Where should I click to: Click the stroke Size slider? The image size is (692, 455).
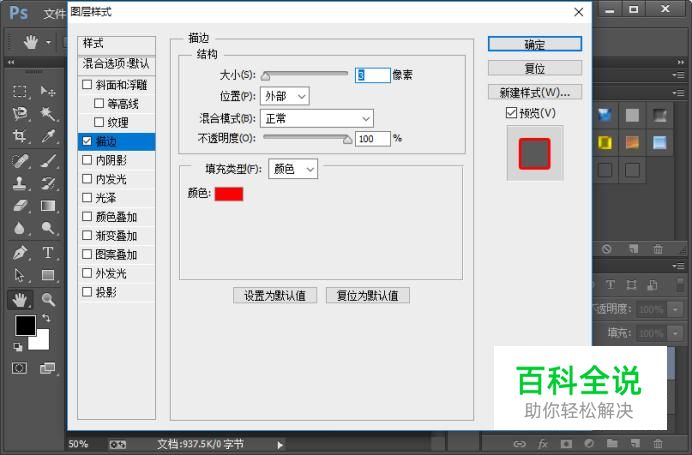(x=305, y=75)
